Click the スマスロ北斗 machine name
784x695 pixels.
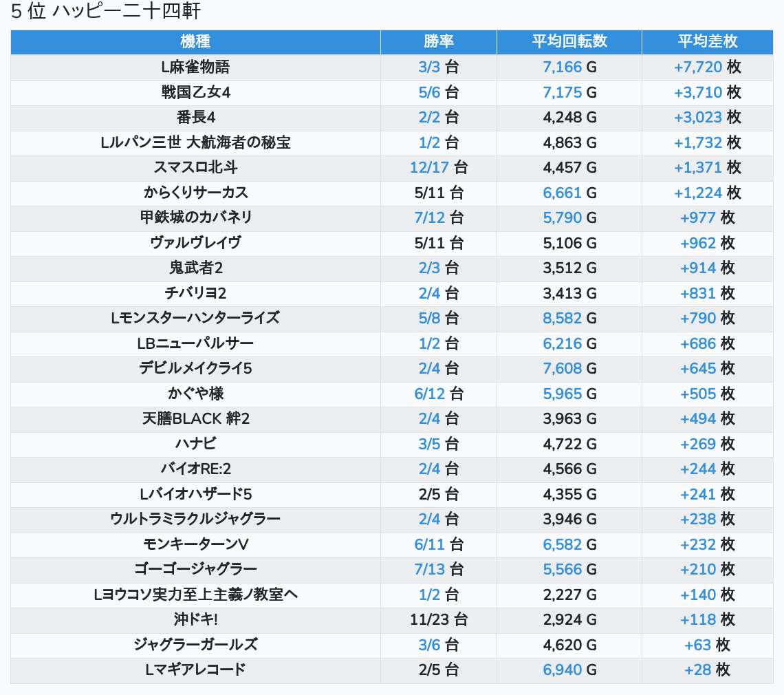coord(195,168)
